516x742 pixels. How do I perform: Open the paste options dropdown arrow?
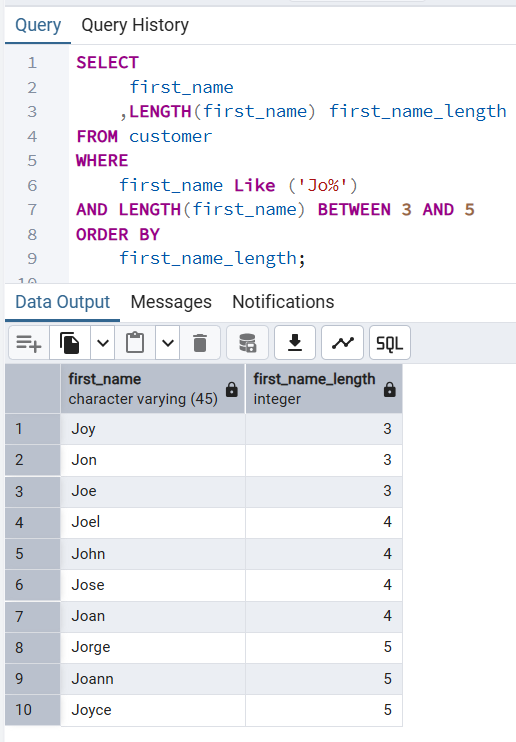[168, 343]
